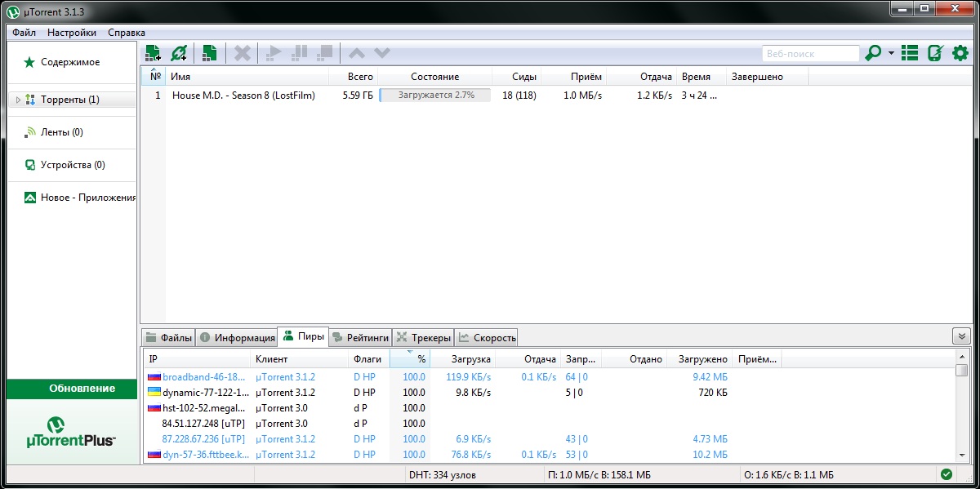This screenshot has height=489, width=980.
Task: Select peer dyn-57-36.fttbee.k...
Action: click(205, 455)
